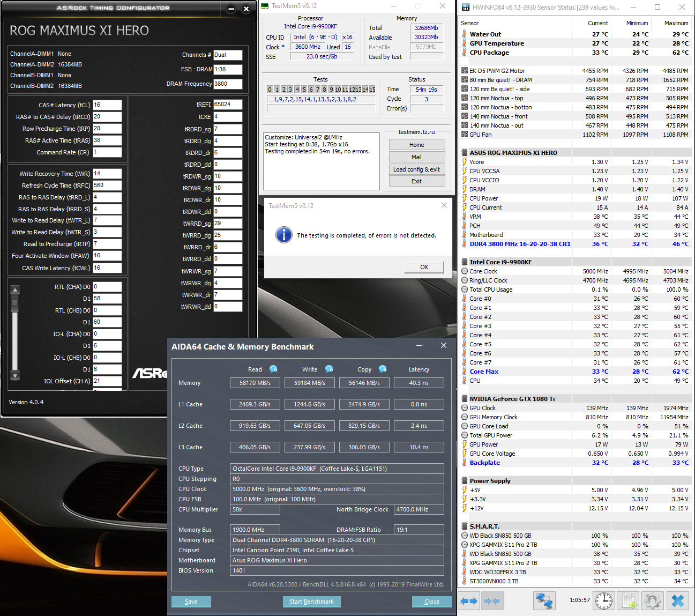Viewport: 695px width, 616px height.
Task: Click lightning icon beside Vcore row
Action: [x=465, y=162]
